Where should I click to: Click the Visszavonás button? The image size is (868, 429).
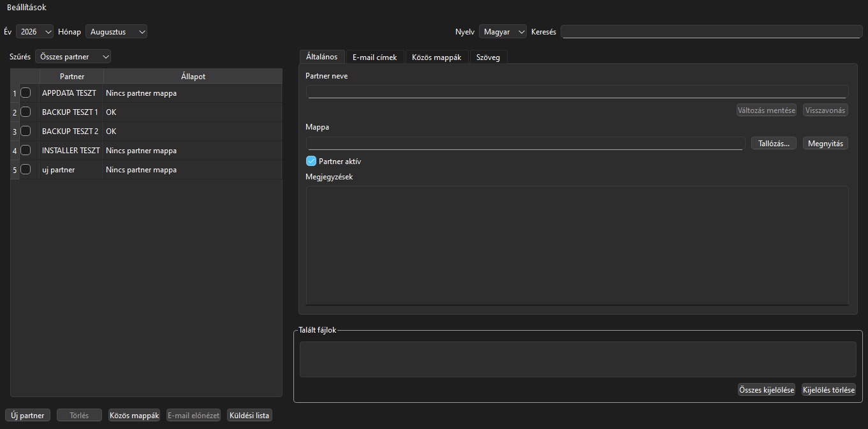coord(825,110)
